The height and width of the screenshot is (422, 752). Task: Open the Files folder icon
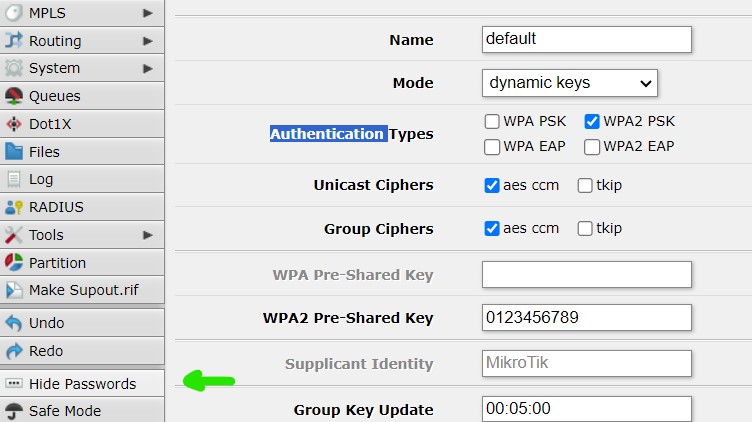pyautogui.click(x=14, y=152)
